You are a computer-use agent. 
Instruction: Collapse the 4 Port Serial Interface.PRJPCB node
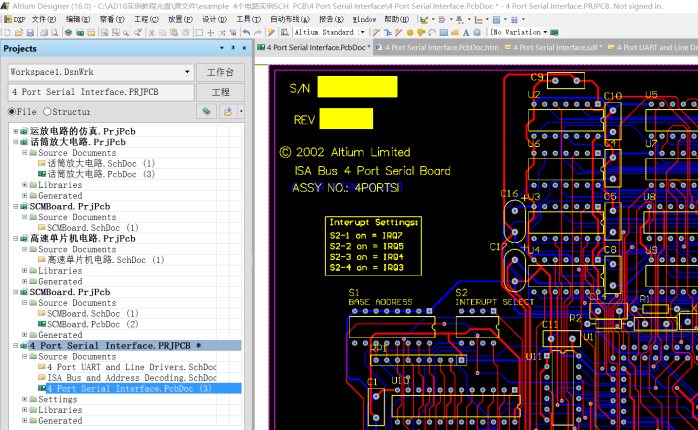(x=16, y=345)
